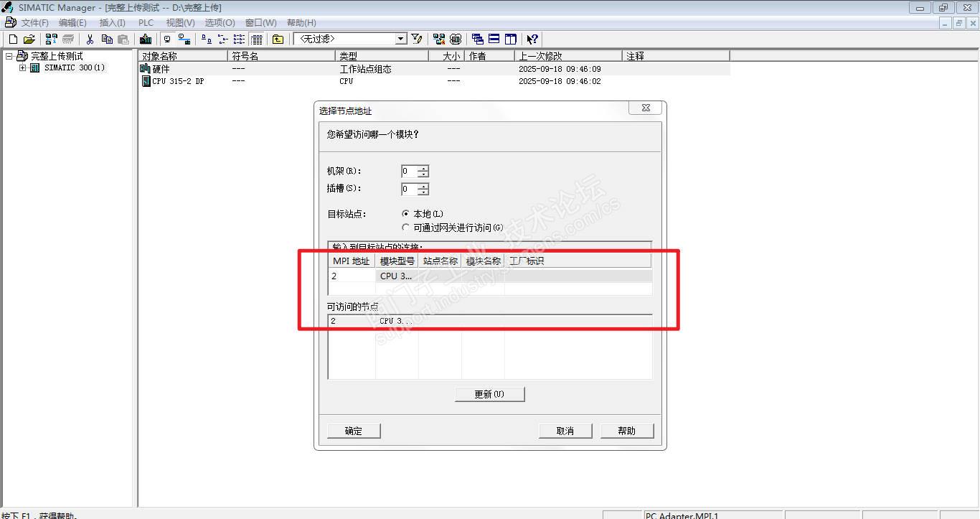Create a new project with the New toolbar icon

tap(13, 39)
